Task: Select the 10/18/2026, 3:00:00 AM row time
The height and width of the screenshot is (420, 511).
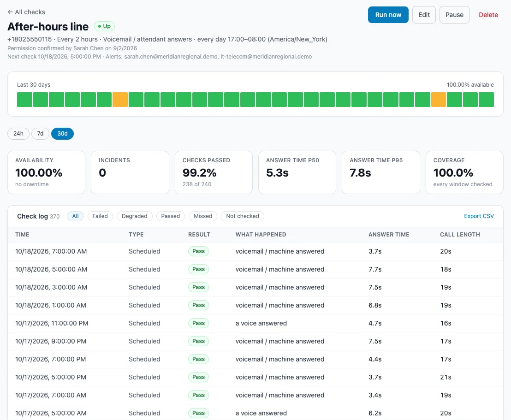Action: click(51, 287)
